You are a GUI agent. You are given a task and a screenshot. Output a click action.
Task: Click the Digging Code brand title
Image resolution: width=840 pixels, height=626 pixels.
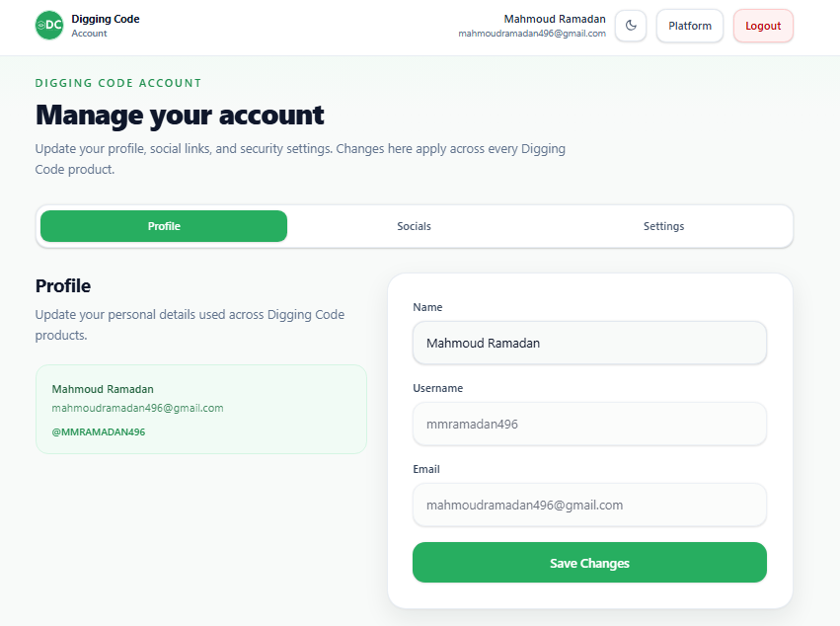(x=106, y=19)
